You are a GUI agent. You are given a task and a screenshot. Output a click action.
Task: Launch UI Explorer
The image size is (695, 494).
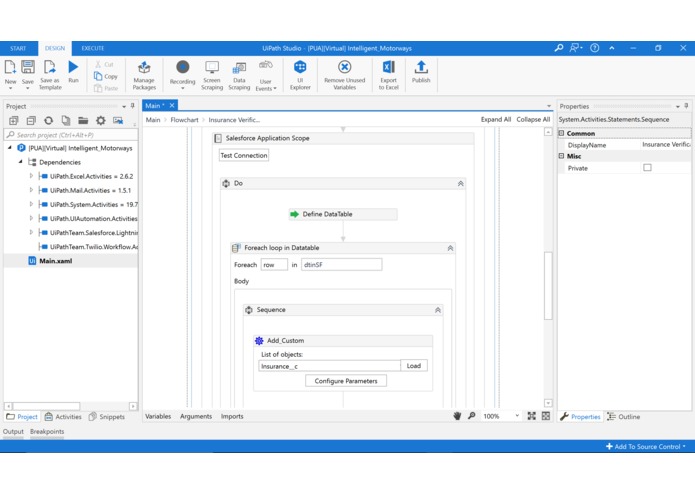point(300,75)
